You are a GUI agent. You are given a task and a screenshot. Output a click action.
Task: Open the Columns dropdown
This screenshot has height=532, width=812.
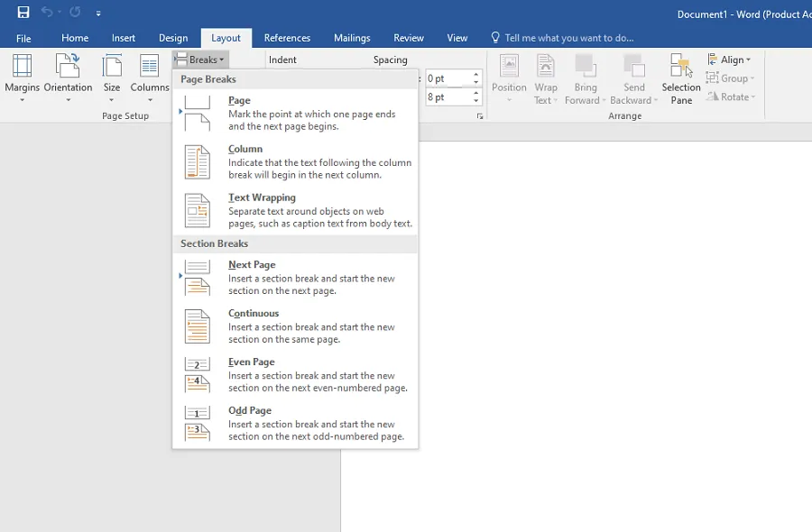(x=150, y=78)
